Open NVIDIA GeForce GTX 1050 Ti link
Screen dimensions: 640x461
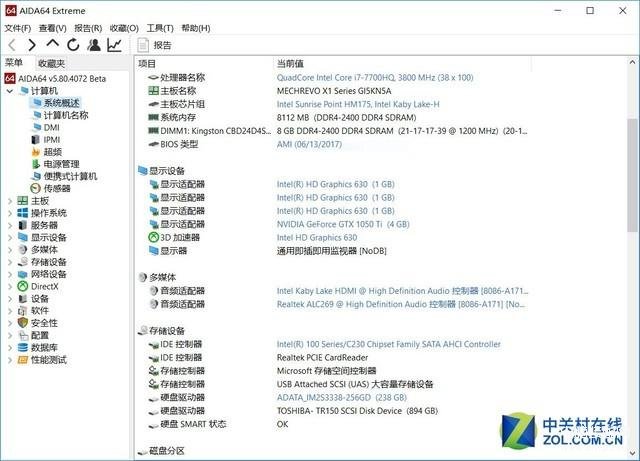343,224
